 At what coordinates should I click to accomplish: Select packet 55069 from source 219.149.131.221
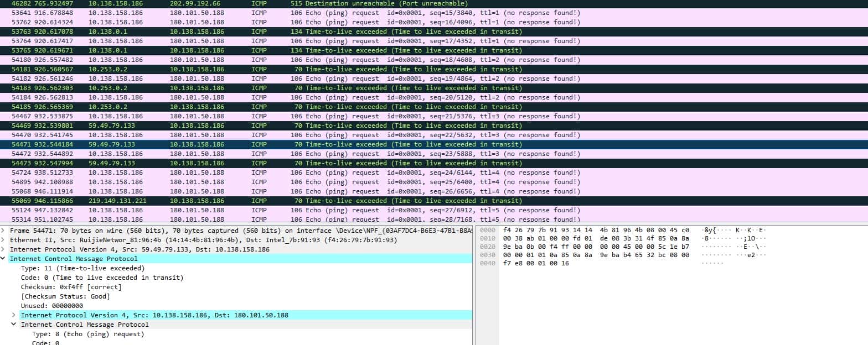pos(277,201)
